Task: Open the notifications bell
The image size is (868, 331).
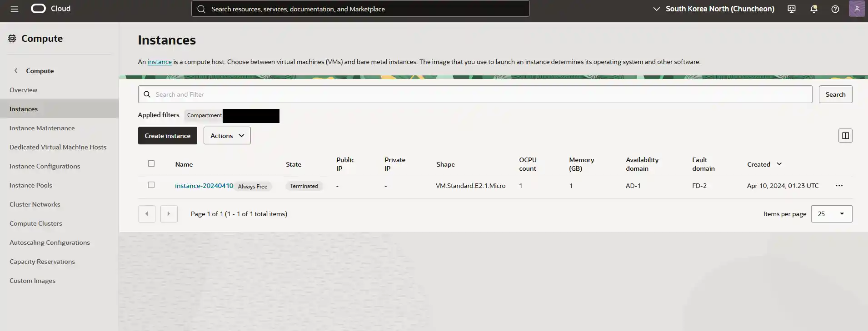Action: [x=813, y=9]
